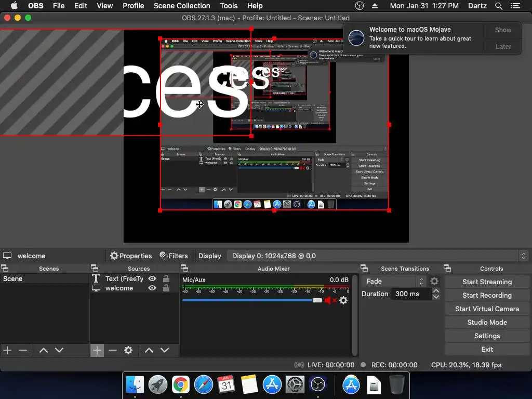532x399 pixels.
Task: Pop out the Sources dock panel icon
Action: click(x=95, y=269)
